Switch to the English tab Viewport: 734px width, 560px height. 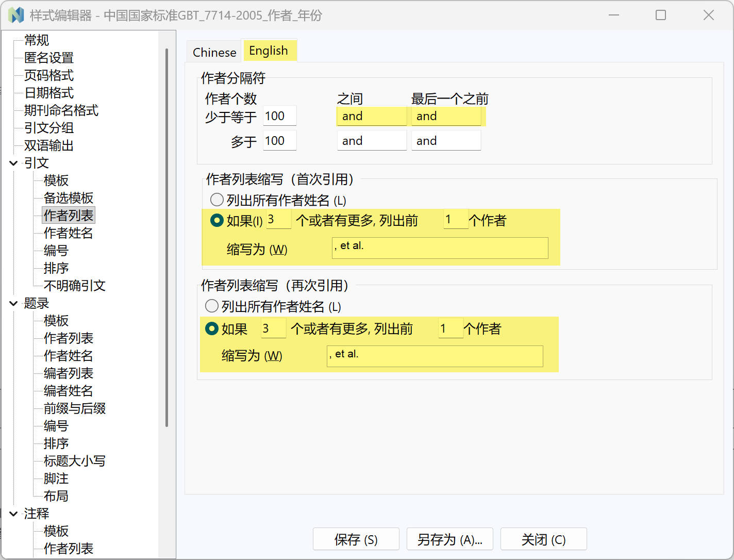269,51
